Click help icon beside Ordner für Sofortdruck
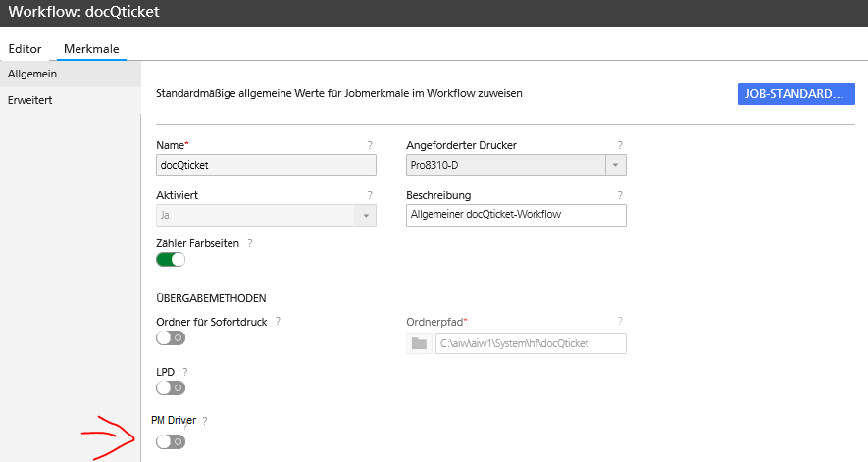This screenshot has height=462, width=868. [x=279, y=321]
